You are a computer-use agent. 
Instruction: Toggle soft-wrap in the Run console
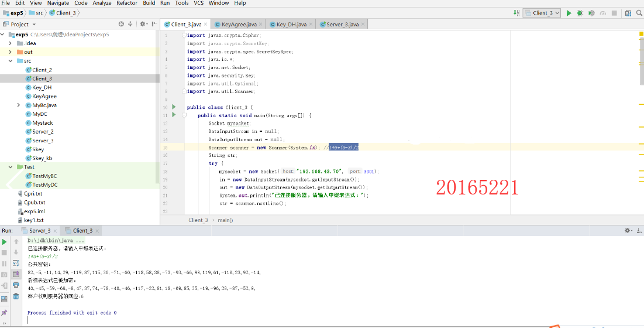(16, 263)
